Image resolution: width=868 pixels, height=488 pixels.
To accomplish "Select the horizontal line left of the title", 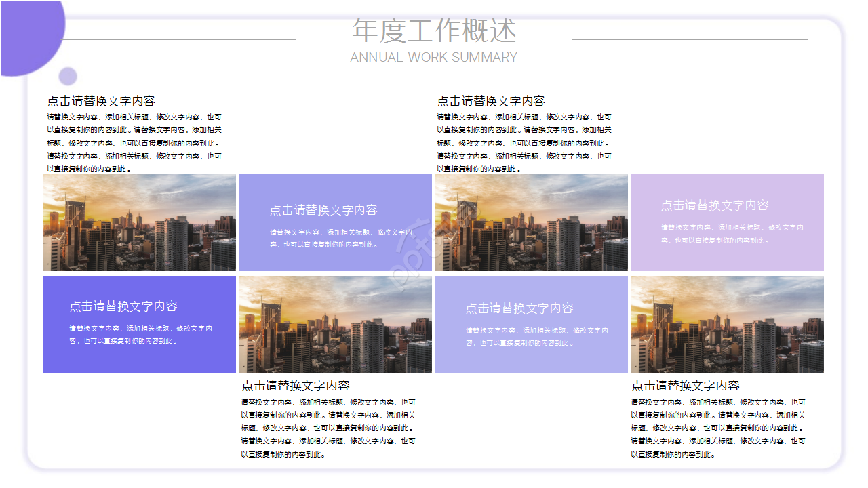I will click(180, 39).
